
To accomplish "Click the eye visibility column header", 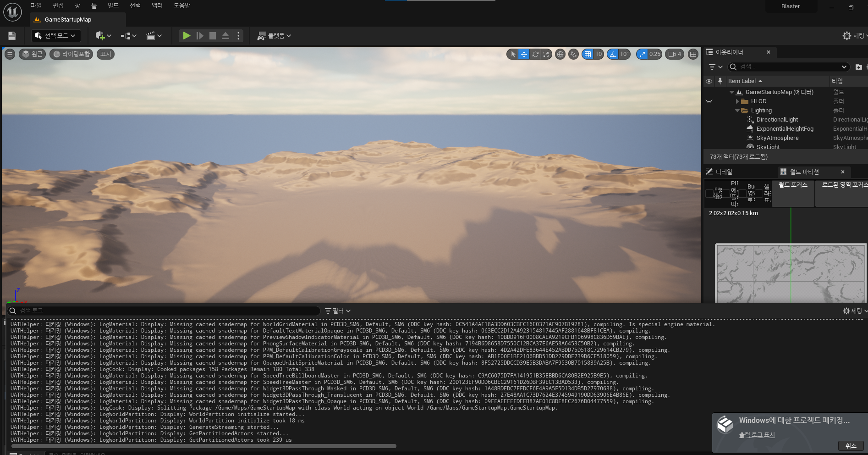I will pyautogui.click(x=709, y=81).
